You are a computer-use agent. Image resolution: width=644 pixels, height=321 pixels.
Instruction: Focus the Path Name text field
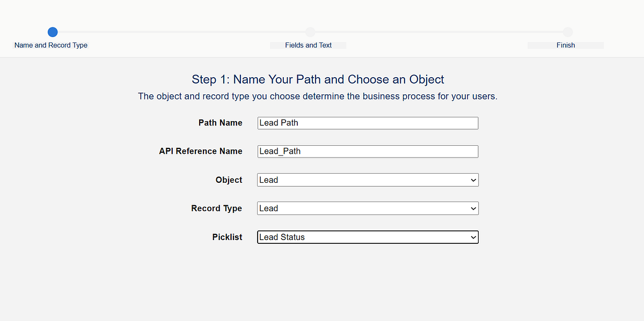click(x=368, y=123)
